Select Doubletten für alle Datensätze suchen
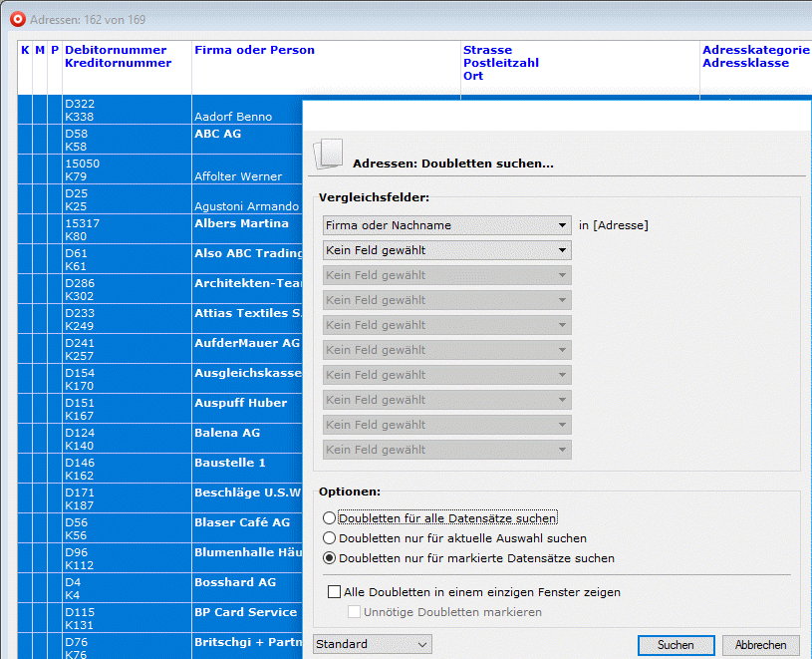Image resolution: width=812 pixels, height=659 pixels. pyautogui.click(x=330, y=518)
